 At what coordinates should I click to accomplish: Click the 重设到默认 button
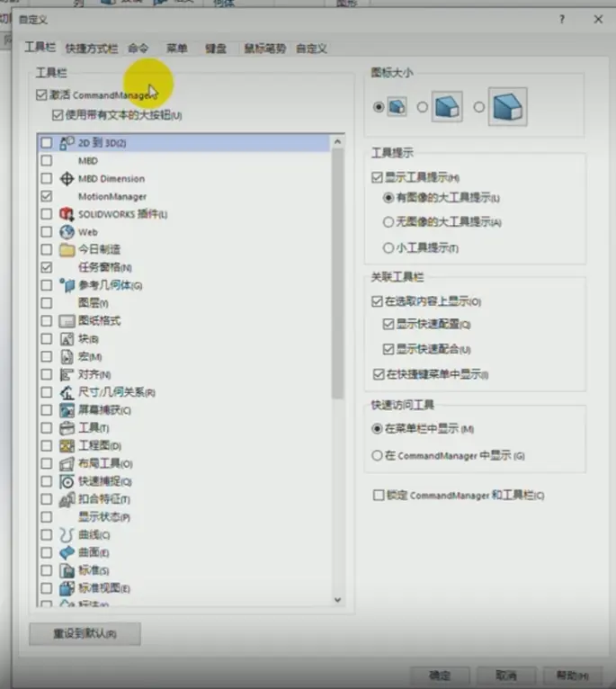pos(85,633)
